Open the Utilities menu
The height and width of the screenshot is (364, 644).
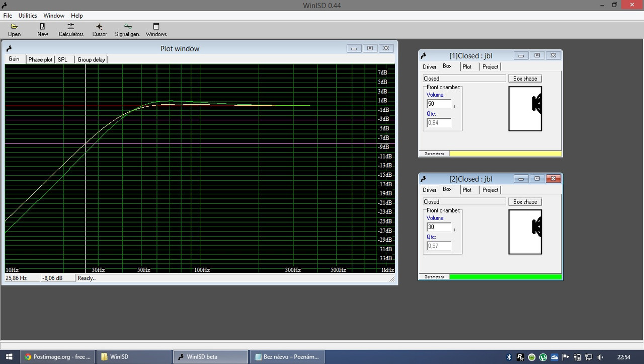coord(28,16)
